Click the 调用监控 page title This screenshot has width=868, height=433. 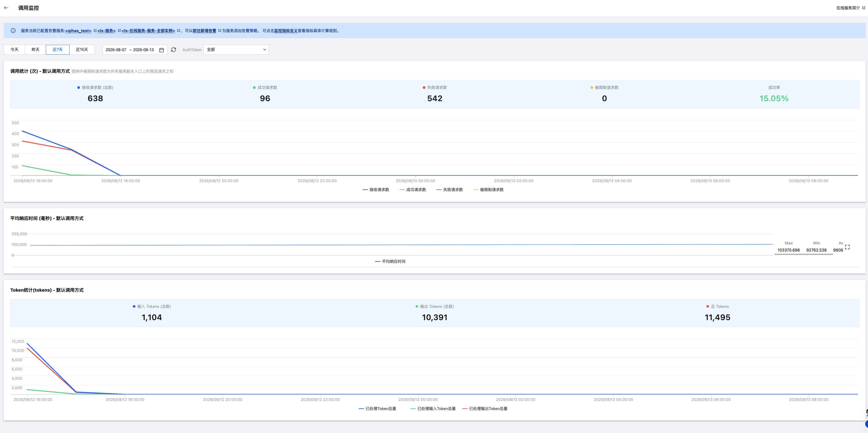coord(29,8)
